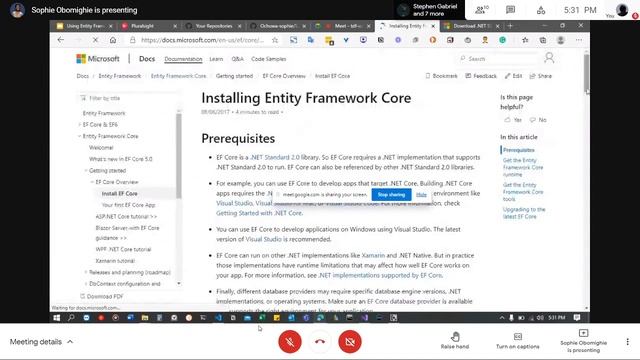Open Windows taskbar search

pos(71,318)
